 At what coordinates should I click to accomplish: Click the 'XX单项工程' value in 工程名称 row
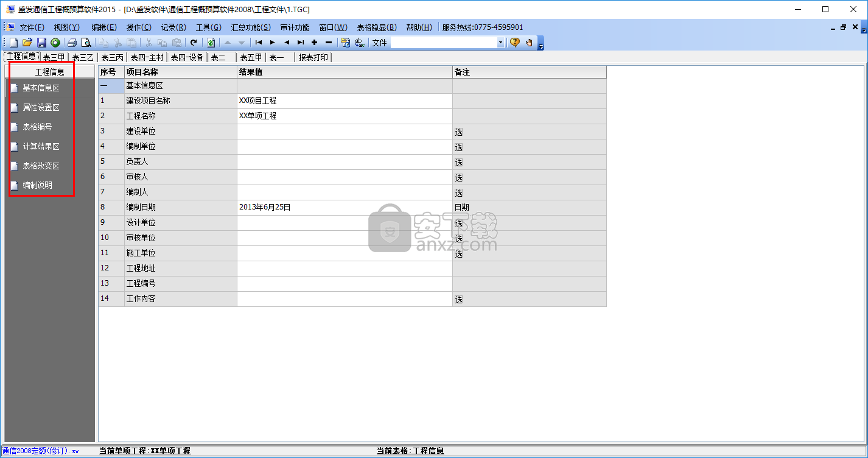click(x=345, y=116)
